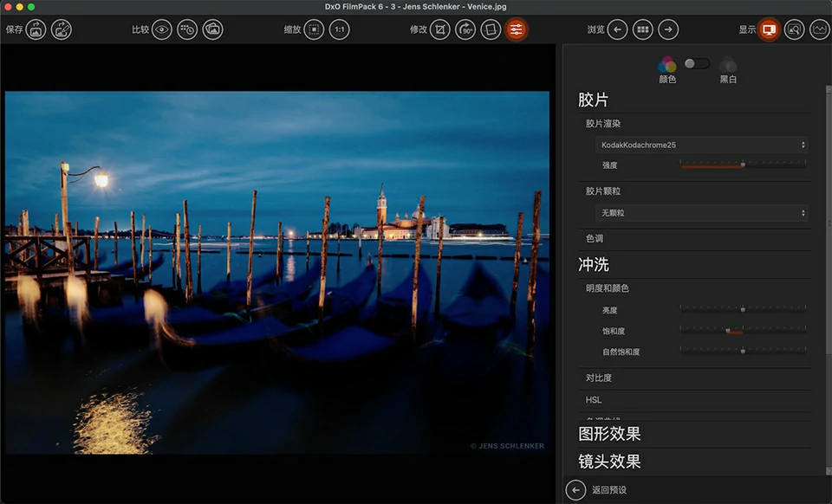The width and height of the screenshot is (832, 504).
Task: Open the KodakKodachrome25 film rendering dropdown
Action: point(702,145)
